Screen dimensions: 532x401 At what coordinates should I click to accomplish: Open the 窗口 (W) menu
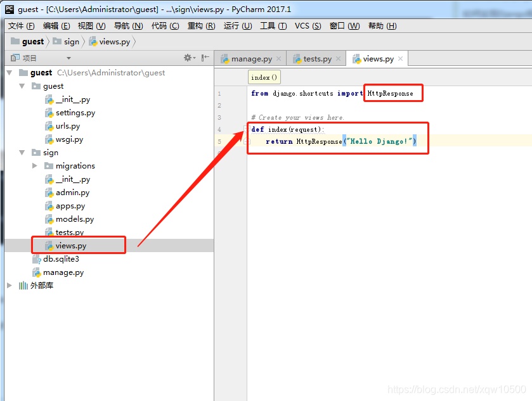pyautogui.click(x=344, y=26)
